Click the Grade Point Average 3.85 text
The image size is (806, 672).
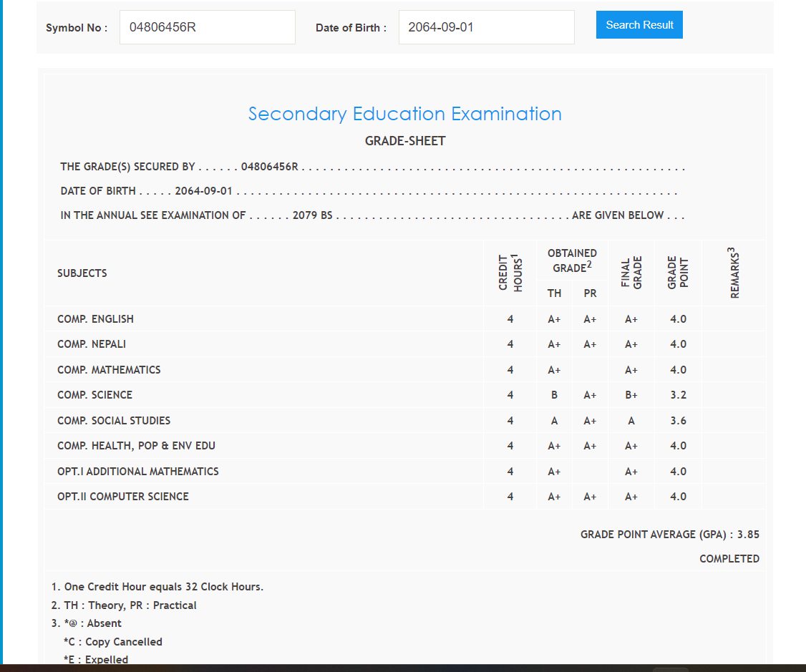(669, 535)
